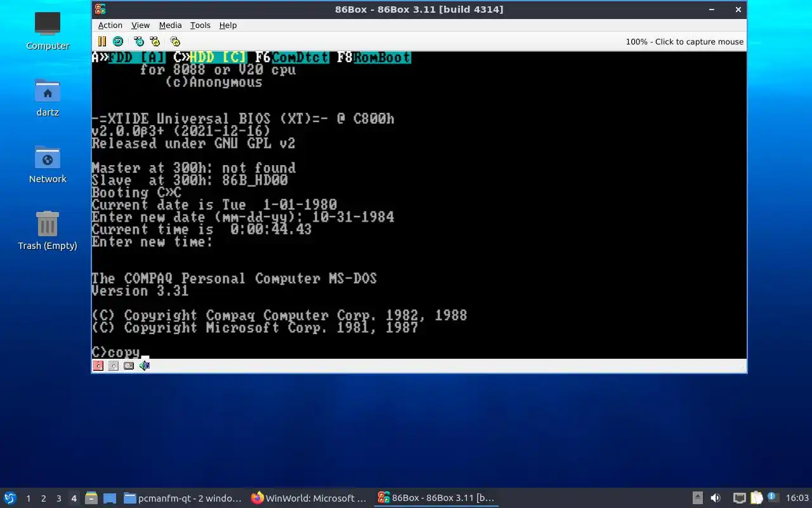
Task: Click 'HDD [C]' boot option in DOS screen
Action: click(x=218, y=58)
